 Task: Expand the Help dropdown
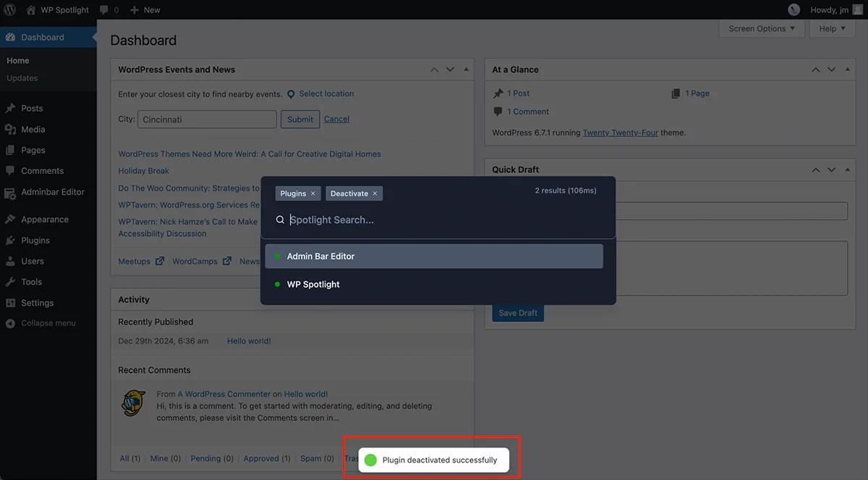(x=832, y=28)
